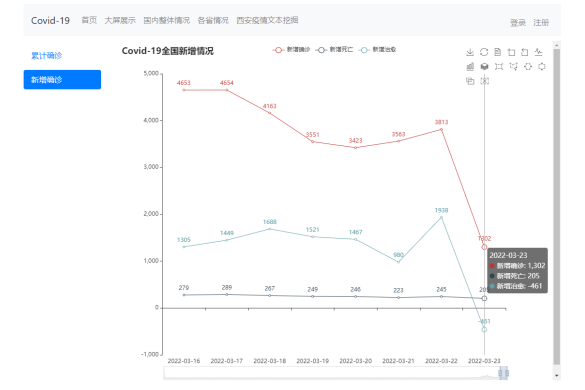This screenshot has width=585, height=390.
Task: Click the clear selection icon in toolbox
Action: 484,81
